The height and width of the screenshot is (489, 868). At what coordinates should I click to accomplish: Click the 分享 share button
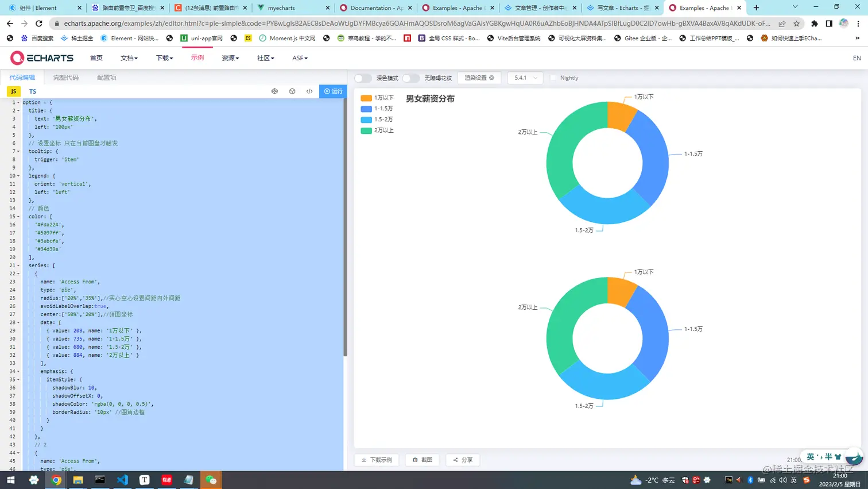(x=463, y=460)
